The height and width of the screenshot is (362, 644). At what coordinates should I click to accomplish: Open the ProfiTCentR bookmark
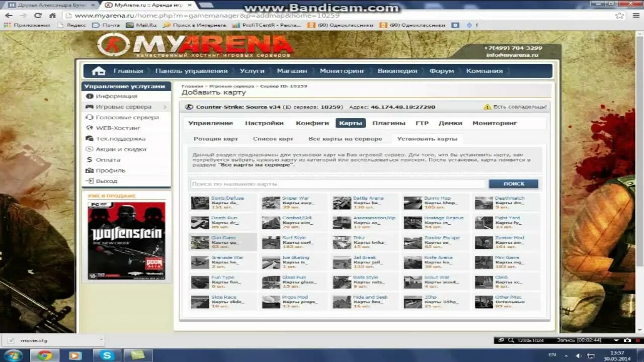267,25
